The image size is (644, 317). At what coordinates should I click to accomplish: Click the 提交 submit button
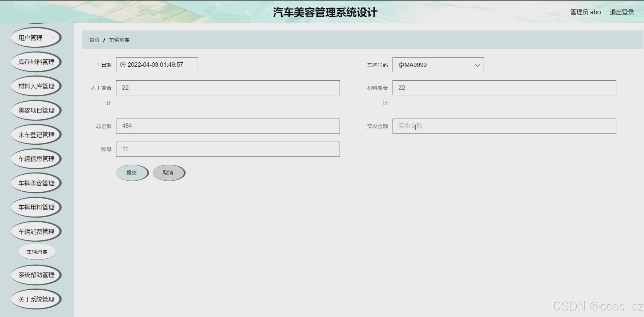pos(132,172)
